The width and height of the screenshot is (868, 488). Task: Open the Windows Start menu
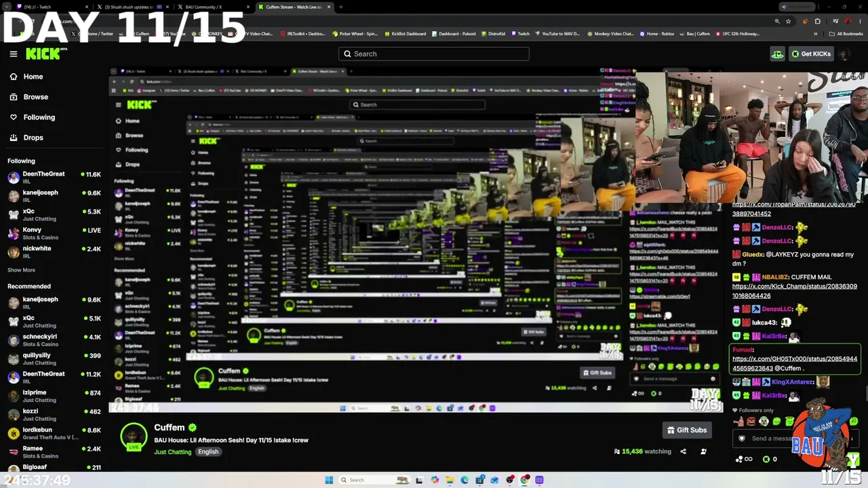tap(329, 480)
